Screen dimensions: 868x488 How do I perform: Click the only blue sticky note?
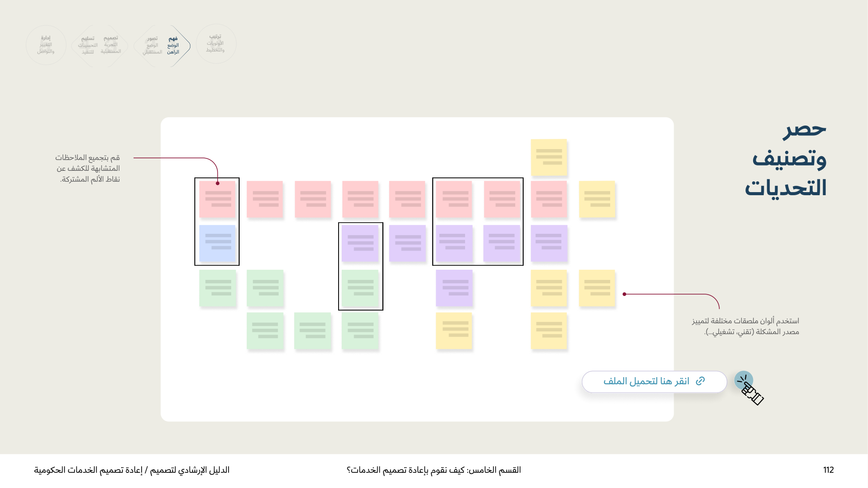pyautogui.click(x=217, y=243)
